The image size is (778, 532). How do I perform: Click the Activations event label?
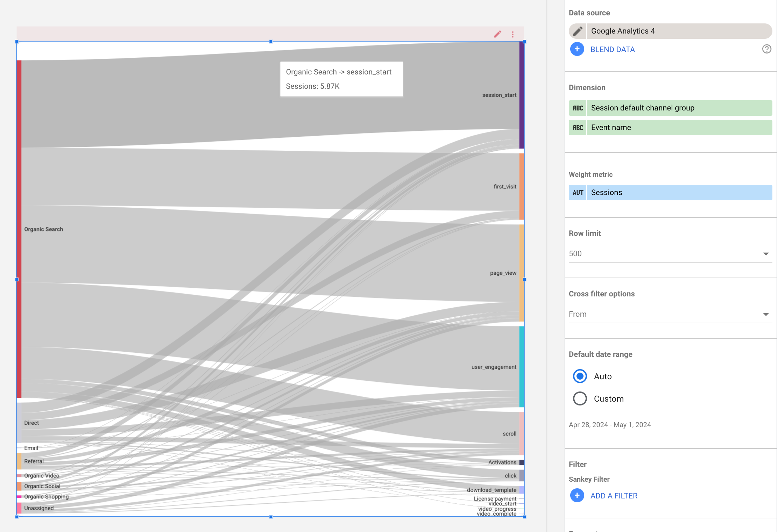502,462
